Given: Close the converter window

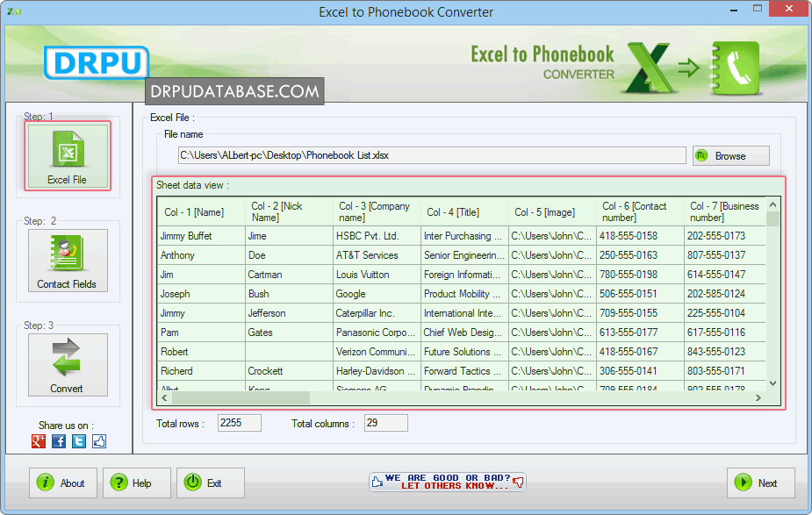Looking at the screenshot, I should coord(789,8).
